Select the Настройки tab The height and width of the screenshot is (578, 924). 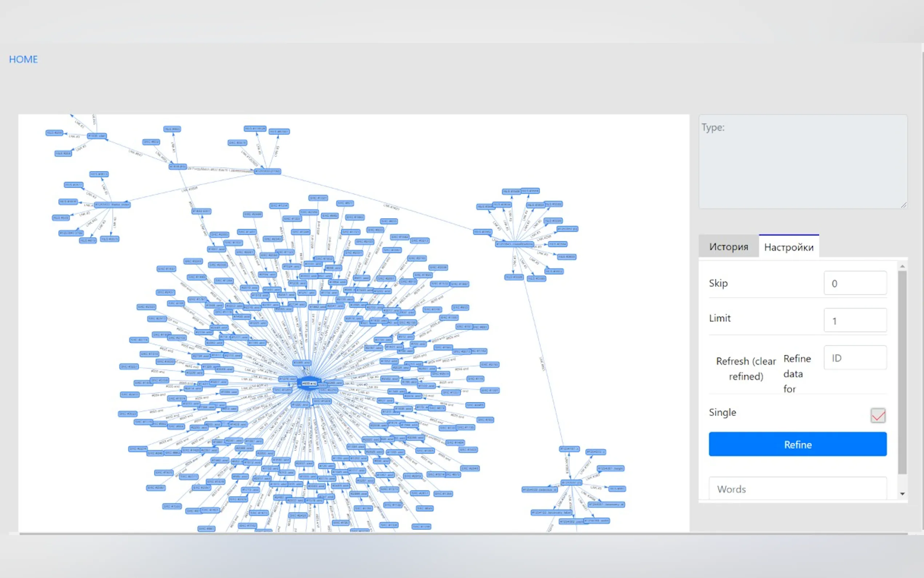click(788, 247)
